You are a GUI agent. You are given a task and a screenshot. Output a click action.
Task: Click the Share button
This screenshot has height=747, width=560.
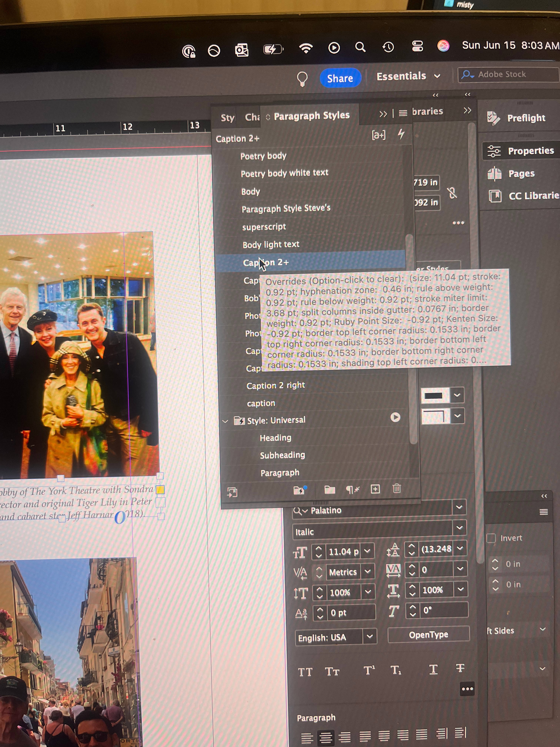340,78
